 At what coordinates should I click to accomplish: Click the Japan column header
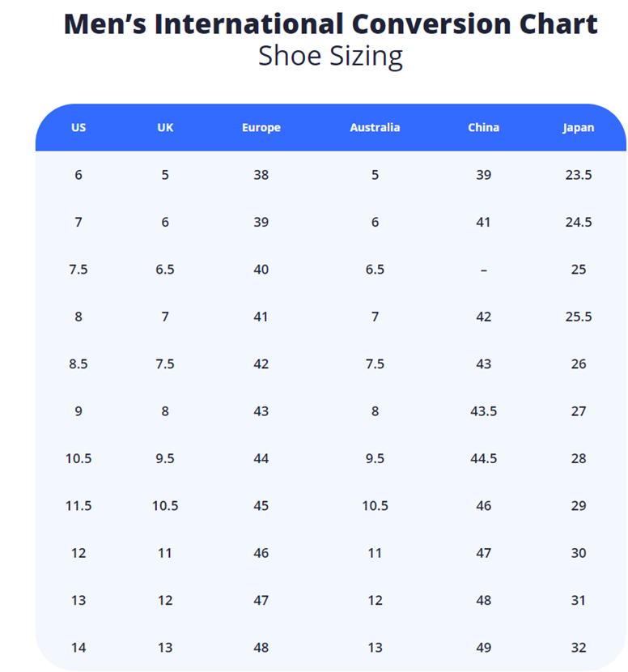click(579, 128)
